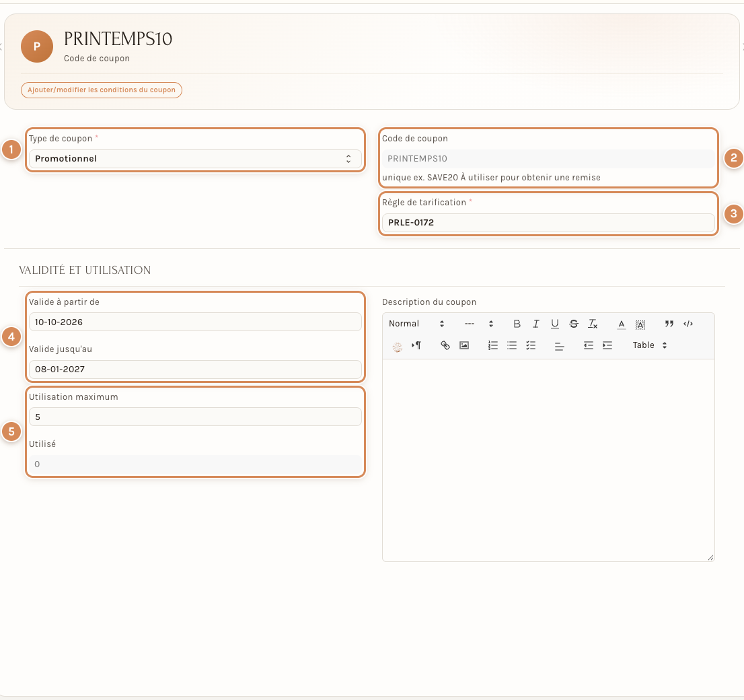Click the editor resize handle corner

[x=710, y=557]
